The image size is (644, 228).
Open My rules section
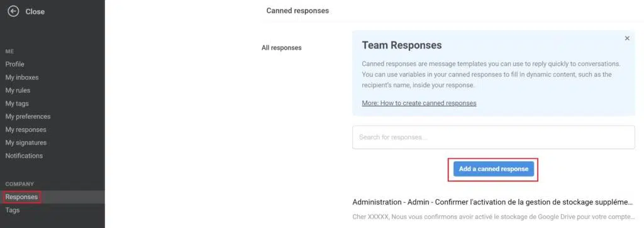pos(18,90)
